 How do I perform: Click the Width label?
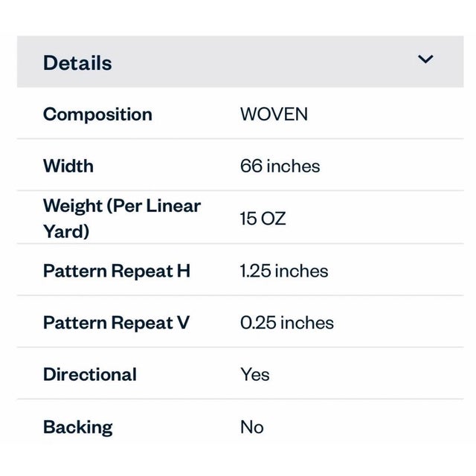[68, 166]
